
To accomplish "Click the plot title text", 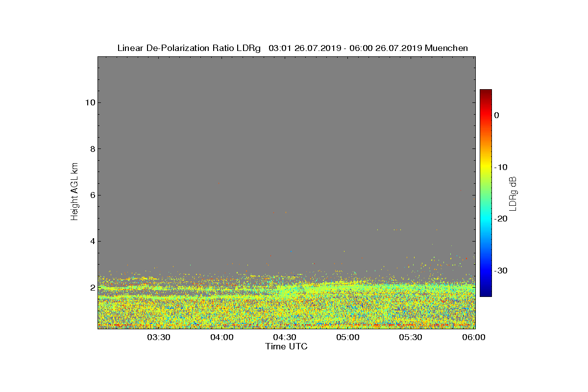I will tap(293, 48).
